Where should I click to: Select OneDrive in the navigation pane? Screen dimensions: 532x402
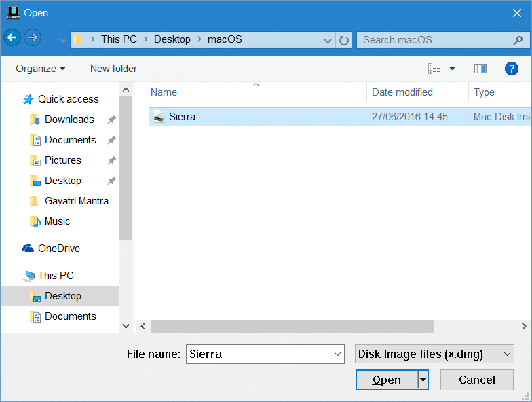click(59, 249)
